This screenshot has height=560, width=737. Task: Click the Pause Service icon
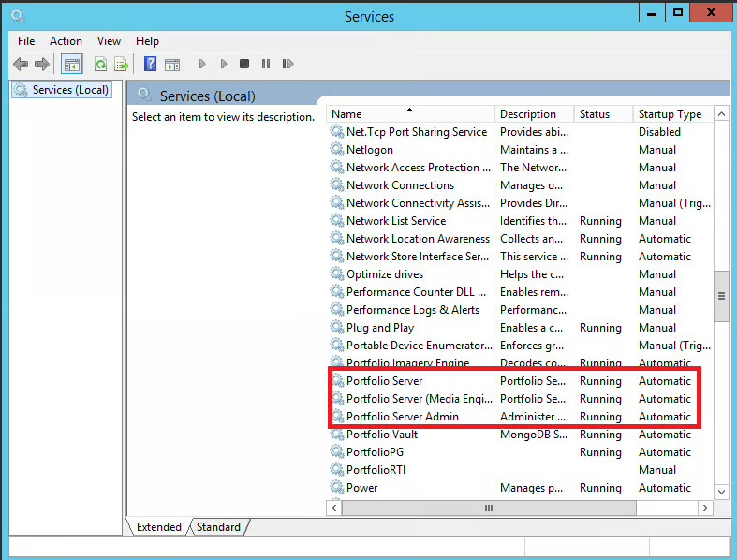266,64
